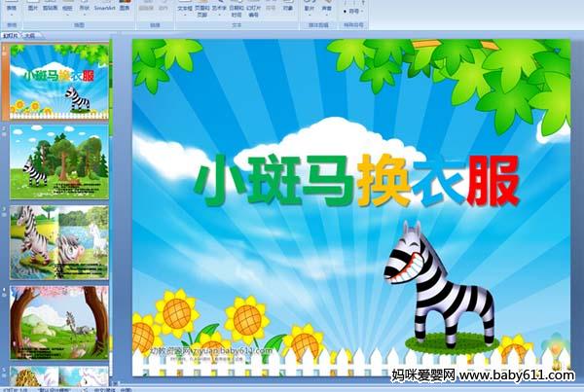Viewport: 584px width, 392px height.
Task: Switch to the 大纲 (Outline) pane tab
Action: coord(29,34)
